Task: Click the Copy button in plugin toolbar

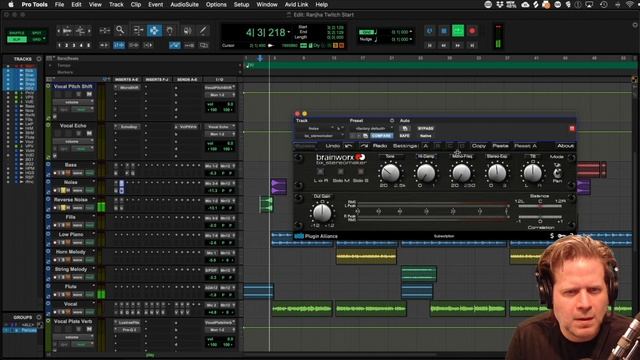Action: pos(478,146)
